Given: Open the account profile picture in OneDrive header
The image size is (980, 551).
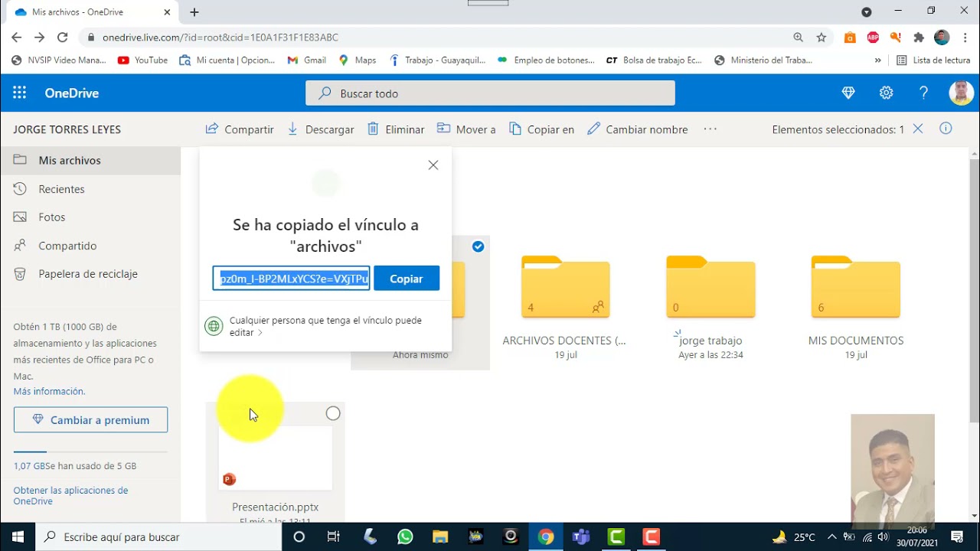Looking at the screenshot, I should pos(961,93).
